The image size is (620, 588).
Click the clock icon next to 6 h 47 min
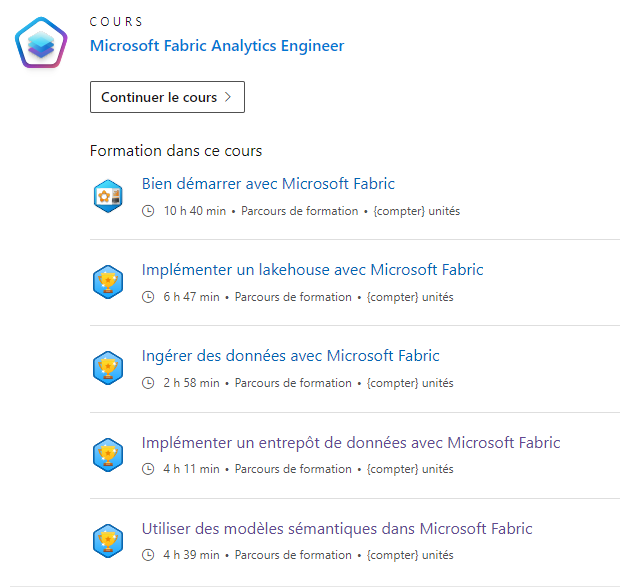pos(148,297)
